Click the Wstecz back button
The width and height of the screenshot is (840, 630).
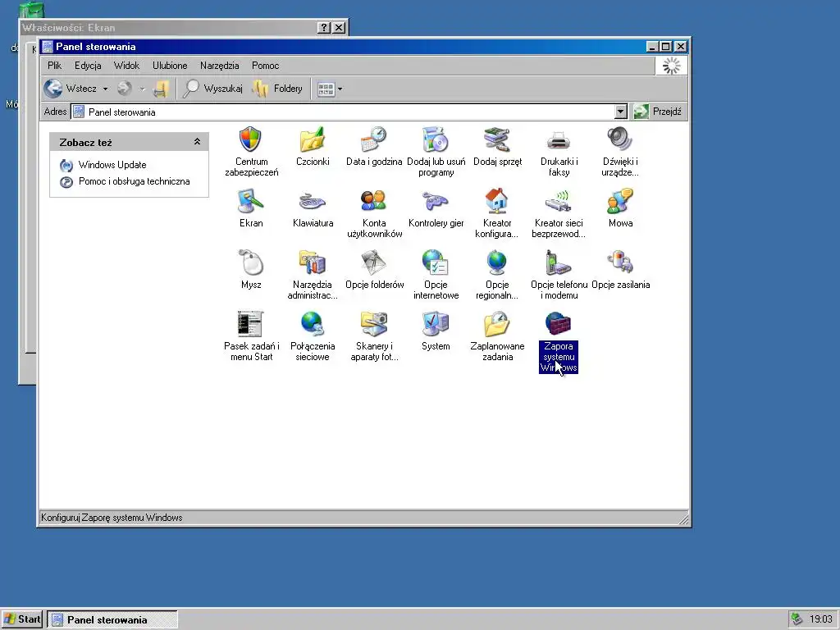(71, 89)
